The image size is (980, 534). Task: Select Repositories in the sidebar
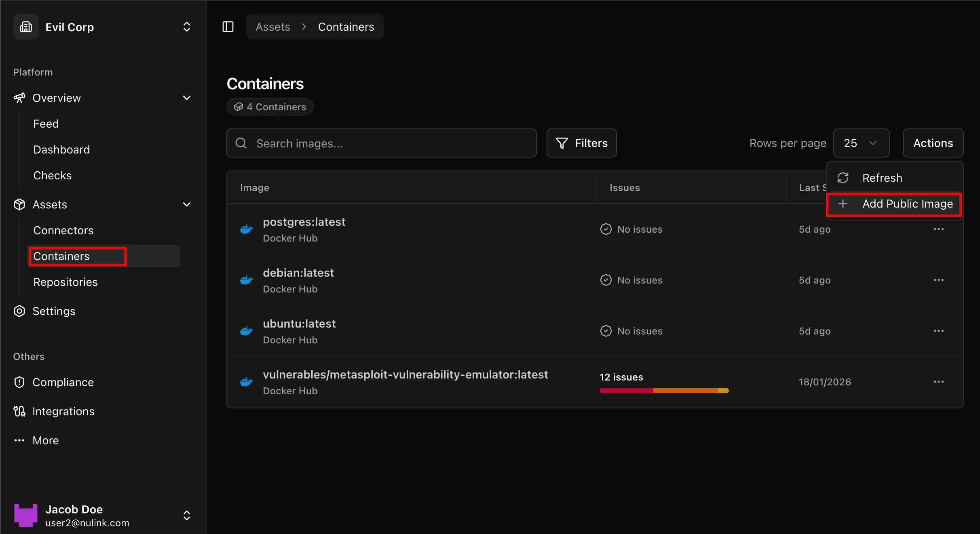pos(65,282)
